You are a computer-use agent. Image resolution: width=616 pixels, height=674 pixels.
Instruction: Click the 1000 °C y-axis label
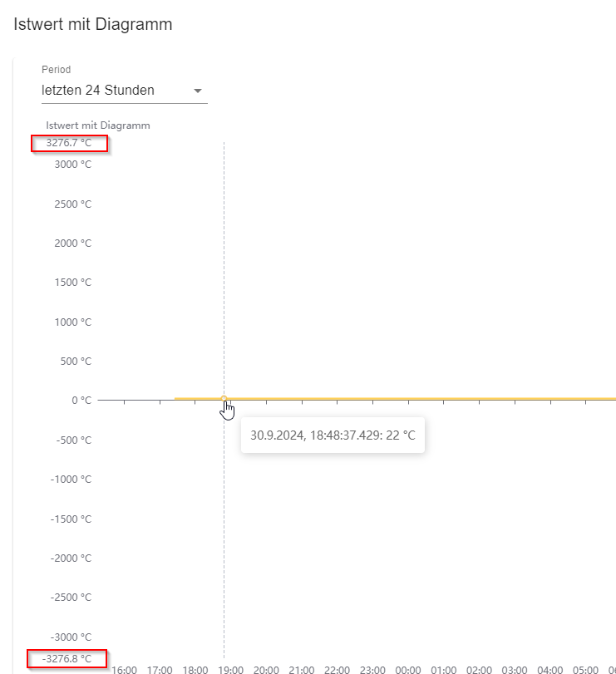[x=72, y=322]
